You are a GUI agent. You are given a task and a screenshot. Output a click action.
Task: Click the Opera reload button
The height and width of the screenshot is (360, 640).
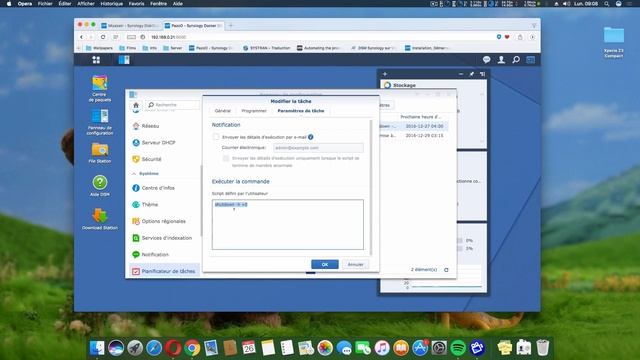coord(103,37)
